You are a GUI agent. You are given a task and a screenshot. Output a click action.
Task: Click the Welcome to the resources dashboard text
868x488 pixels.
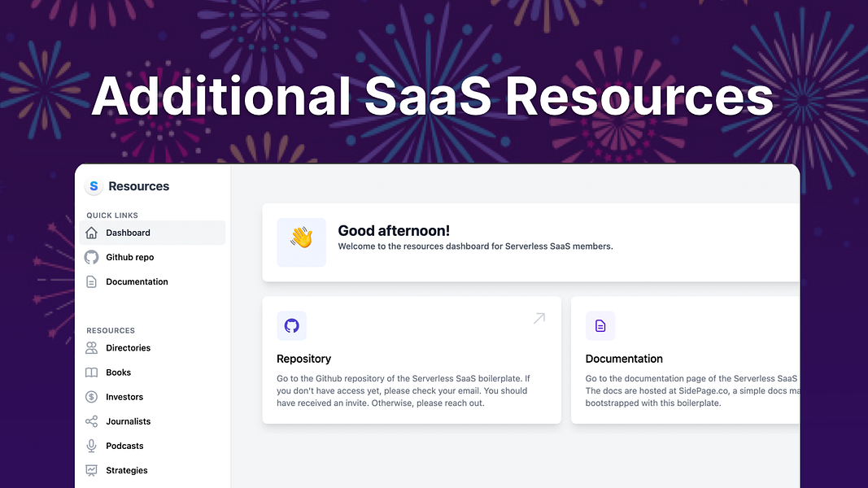pos(476,246)
